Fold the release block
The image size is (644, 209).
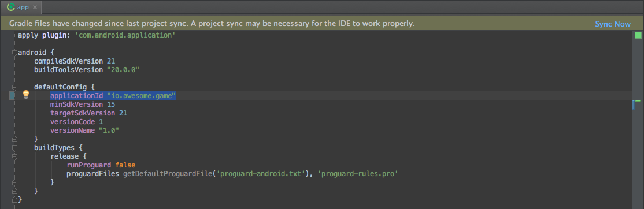15,156
